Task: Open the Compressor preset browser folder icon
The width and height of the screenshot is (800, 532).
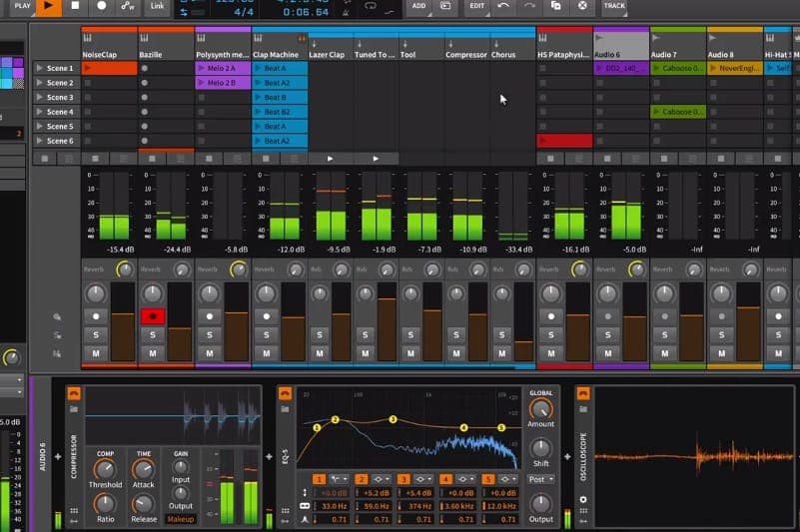Action: (74, 409)
